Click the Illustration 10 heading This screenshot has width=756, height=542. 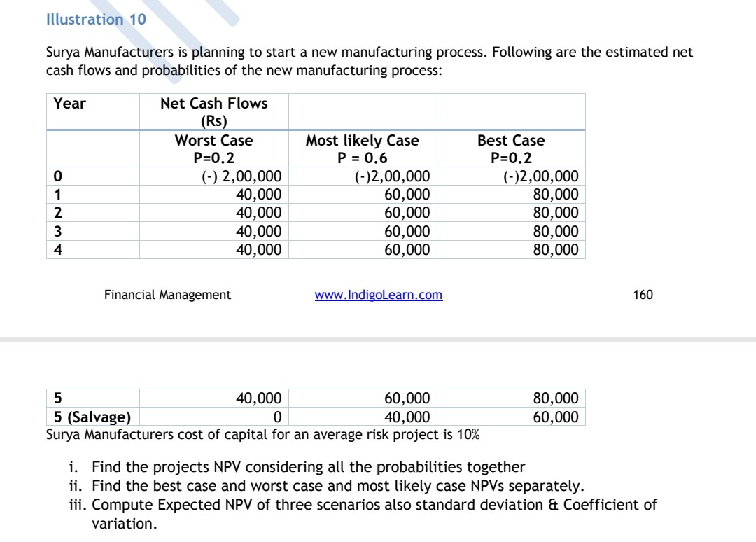(x=96, y=20)
